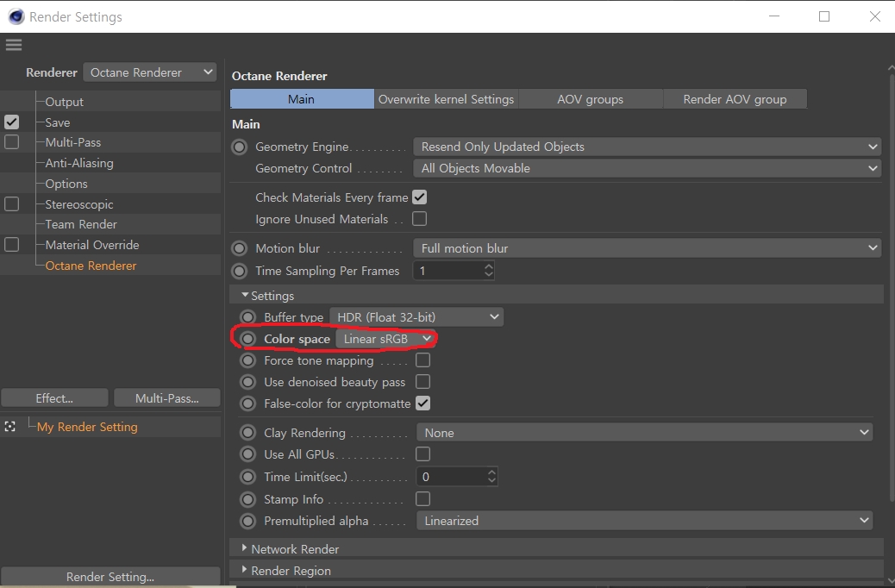The image size is (895, 588).
Task: Click the Multi-Pass... button
Action: pyautogui.click(x=167, y=398)
